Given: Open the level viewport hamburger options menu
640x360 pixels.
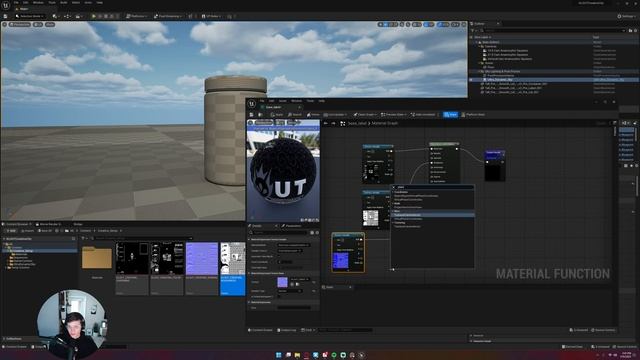Looking at the screenshot, I should point(4,24).
